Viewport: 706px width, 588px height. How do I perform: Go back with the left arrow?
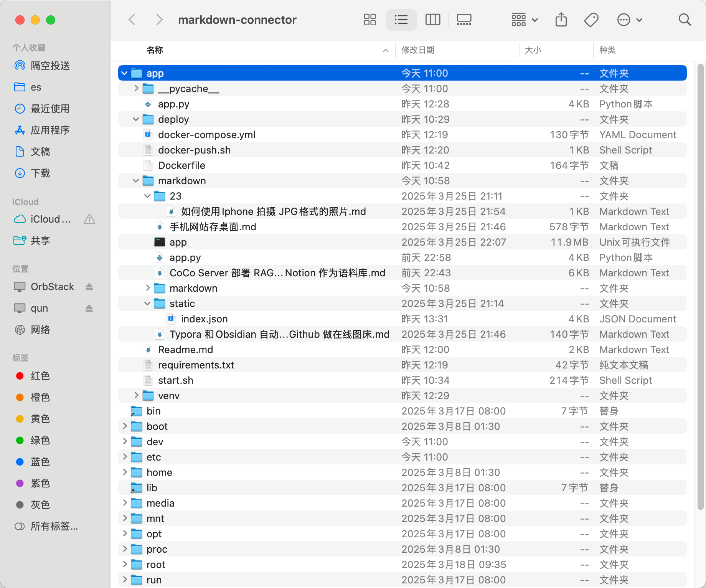(132, 20)
